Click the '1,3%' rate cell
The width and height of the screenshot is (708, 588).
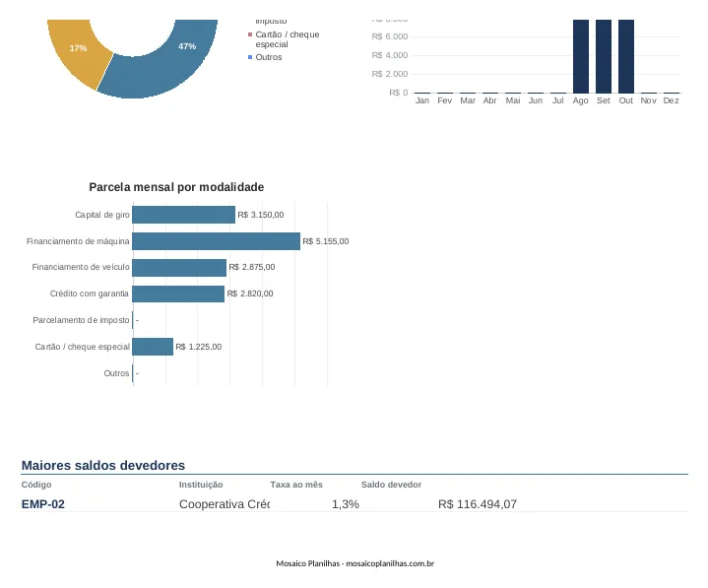tap(346, 504)
